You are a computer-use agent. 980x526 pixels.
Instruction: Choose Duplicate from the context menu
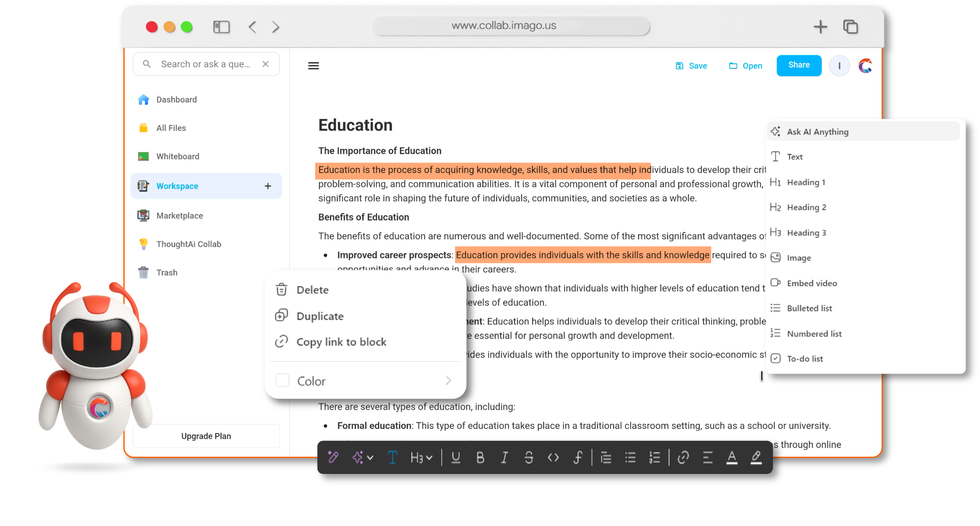(x=320, y=316)
